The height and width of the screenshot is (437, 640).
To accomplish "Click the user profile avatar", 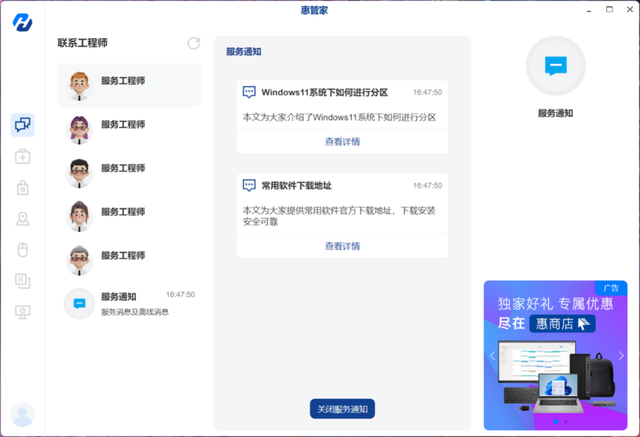I will point(22,415).
